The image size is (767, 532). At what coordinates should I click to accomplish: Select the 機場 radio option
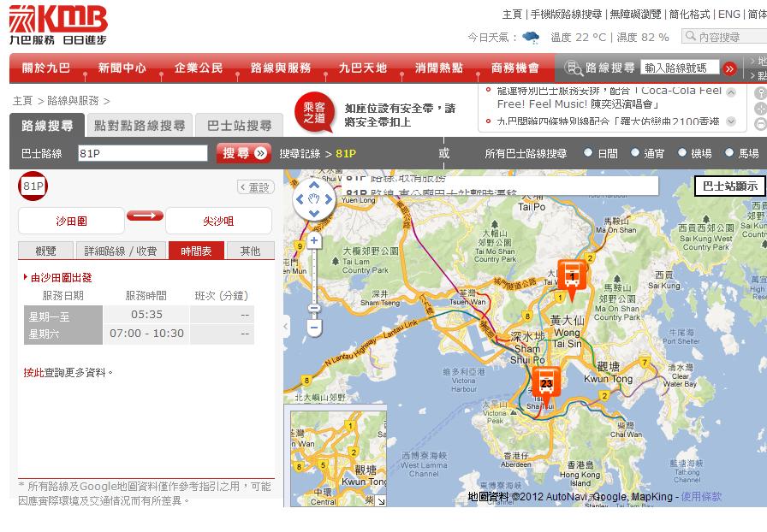pyautogui.click(x=682, y=152)
